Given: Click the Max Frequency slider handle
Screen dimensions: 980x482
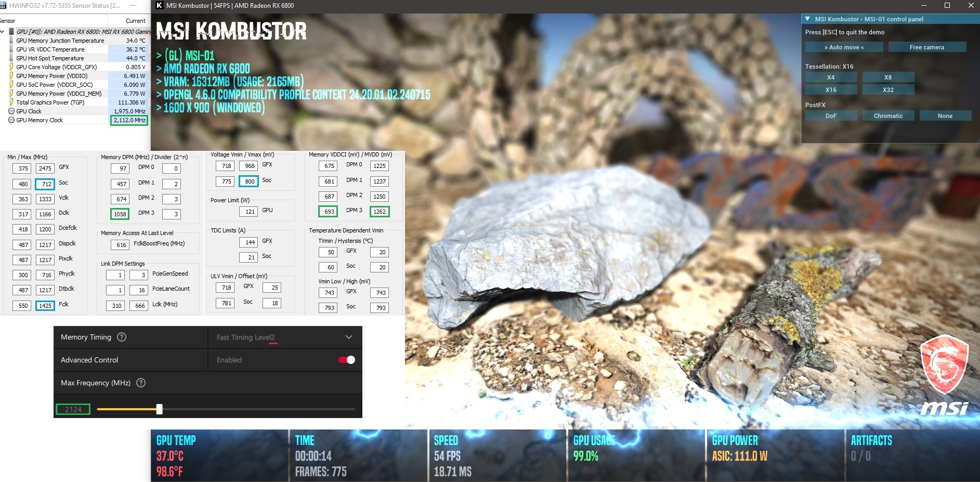Looking at the screenshot, I should click(160, 409).
